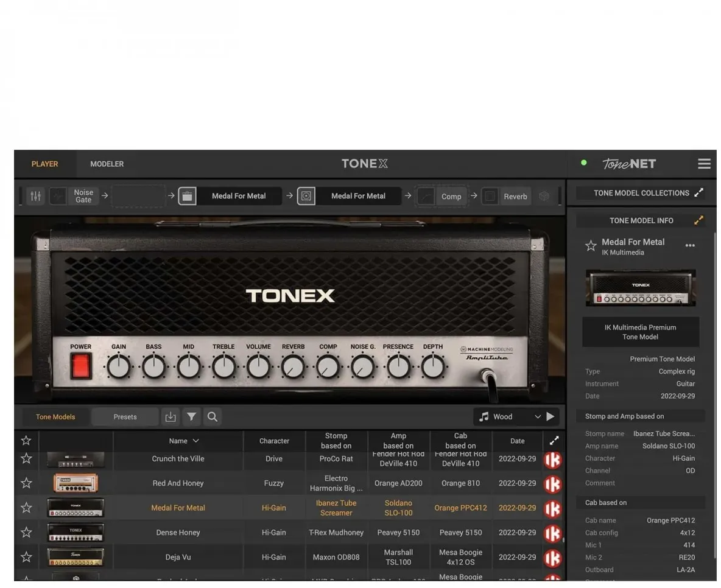The image size is (721, 588).
Task: Click the Reverb square icon
Action: 490,197
